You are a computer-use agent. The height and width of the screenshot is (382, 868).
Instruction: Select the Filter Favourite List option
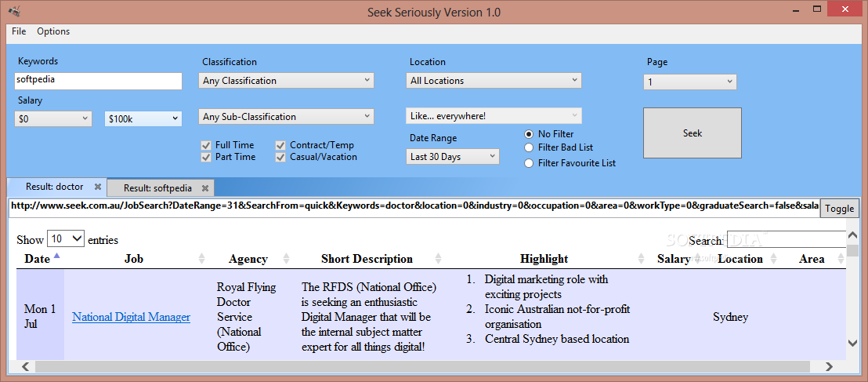pyautogui.click(x=529, y=163)
